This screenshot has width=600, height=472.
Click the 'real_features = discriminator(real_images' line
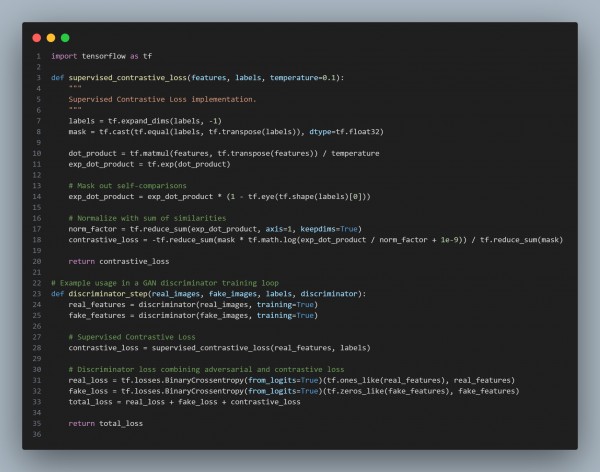193,305
